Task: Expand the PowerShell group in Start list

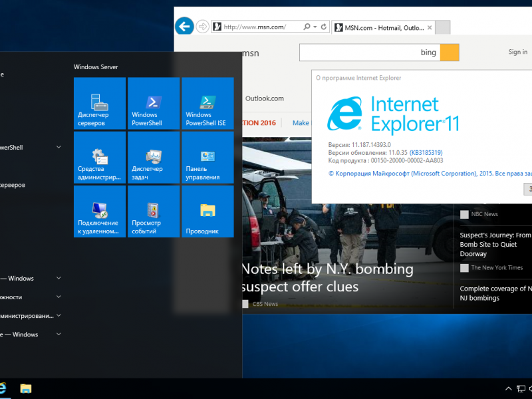Action: tap(59, 147)
